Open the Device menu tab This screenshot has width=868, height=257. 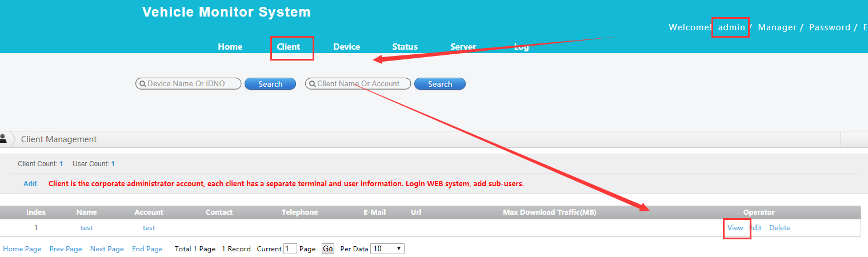(347, 47)
